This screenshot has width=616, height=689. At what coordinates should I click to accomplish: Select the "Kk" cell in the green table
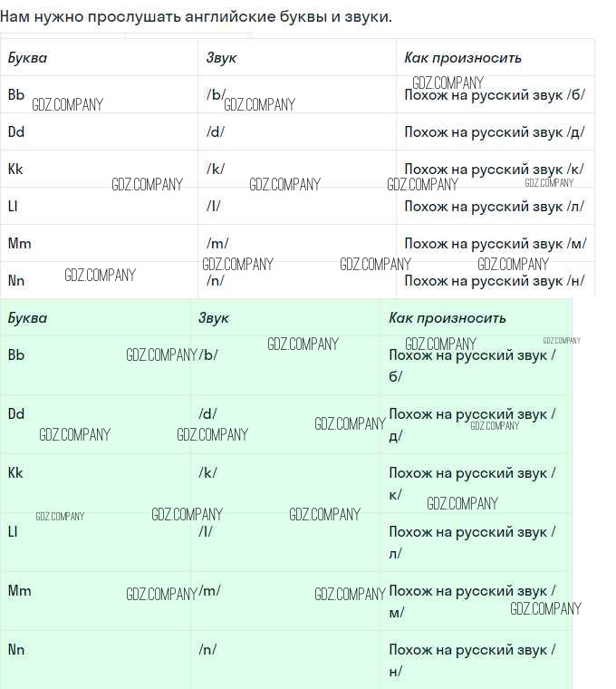[x=16, y=472]
